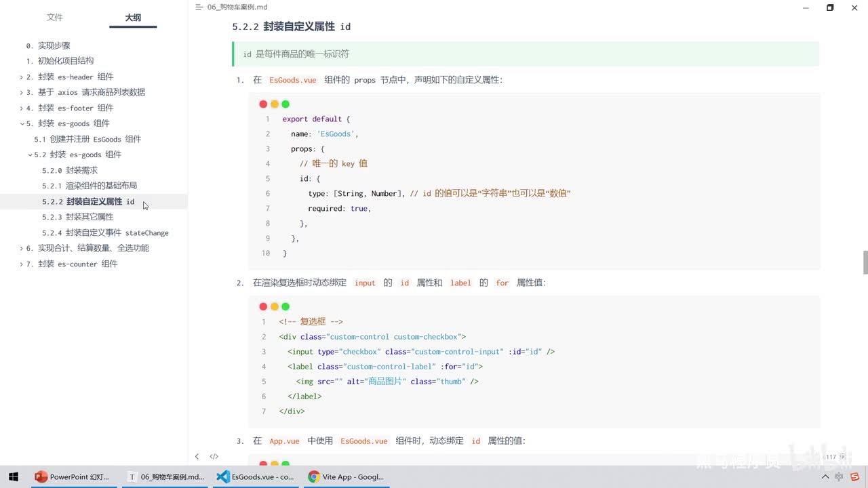Image resolution: width=868 pixels, height=488 pixels.
Task: Go to 5.1 创建并注册 EsGoods 组件
Action: click(x=87, y=139)
